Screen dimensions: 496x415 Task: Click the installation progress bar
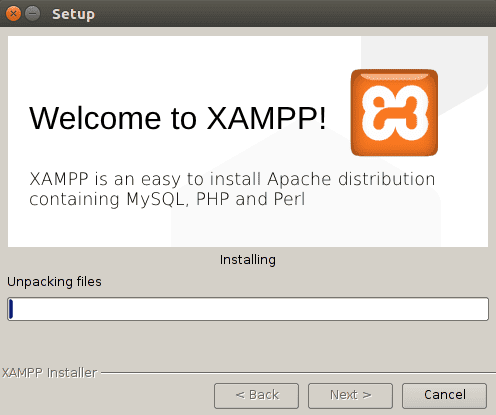(248, 309)
